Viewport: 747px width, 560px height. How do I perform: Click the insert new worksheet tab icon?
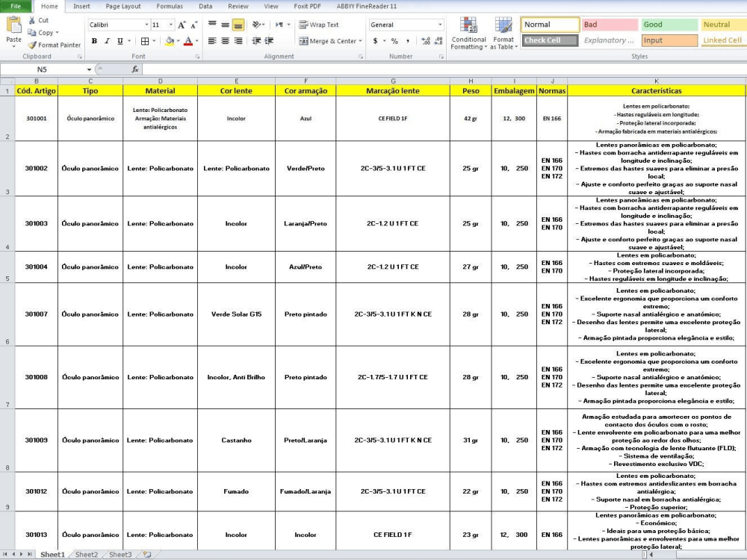coord(147,555)
